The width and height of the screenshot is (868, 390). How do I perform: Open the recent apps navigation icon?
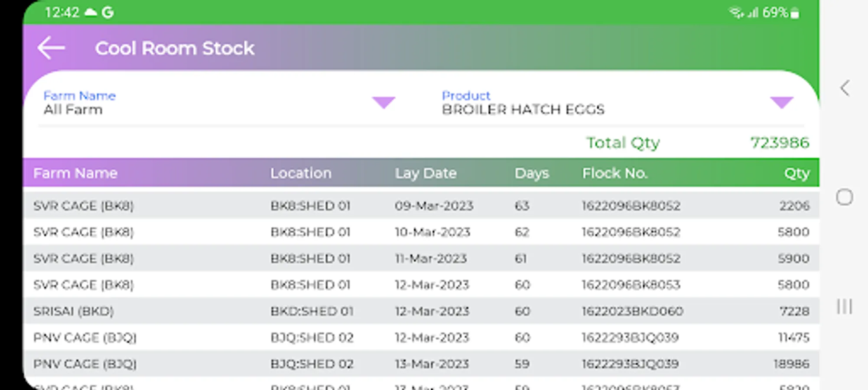[844, 306]
